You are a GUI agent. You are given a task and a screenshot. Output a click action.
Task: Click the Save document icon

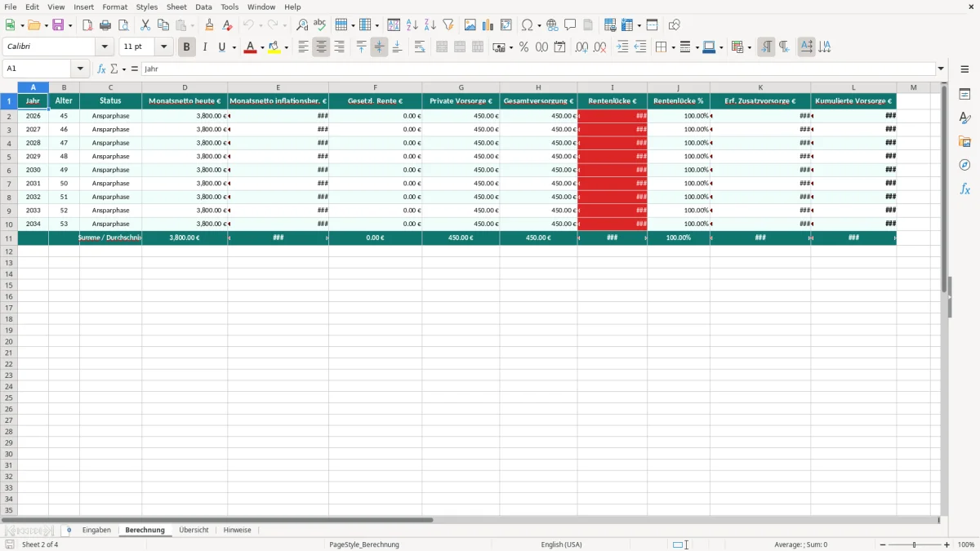(58, 25)
